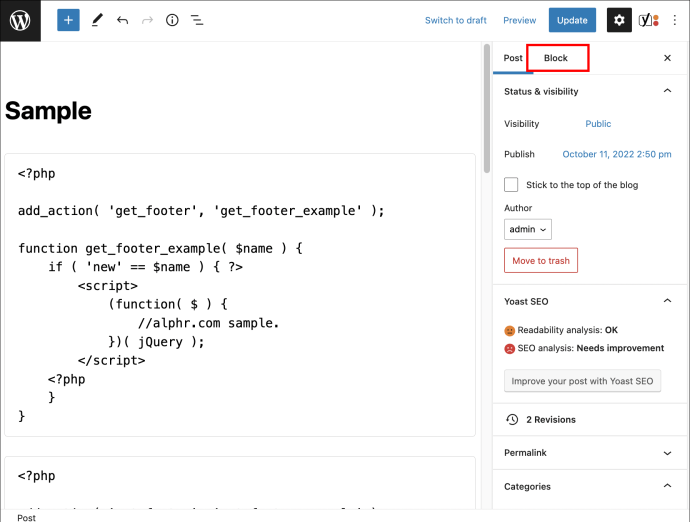Switch to the Post tab
The image size is (690, 522).
point(513,58)
